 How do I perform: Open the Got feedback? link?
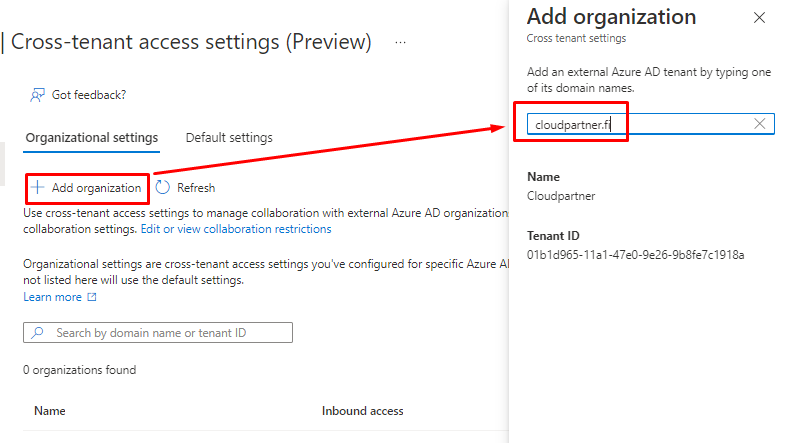[x=88, y=95]
